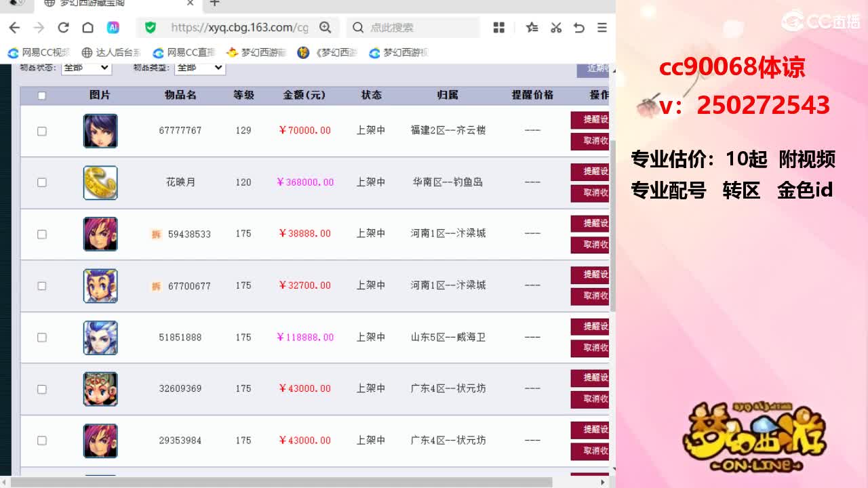
Task: Click the page's vertical scrollbar
Action: [x=612, y=225]
